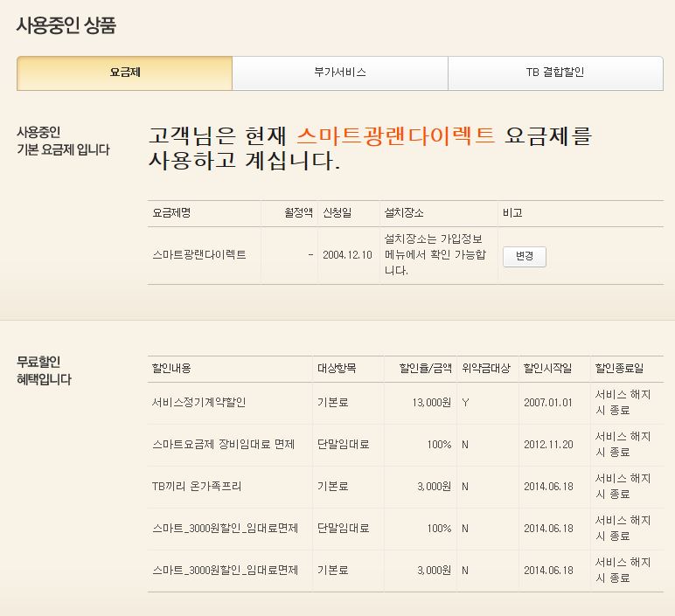This screenshot has width=675, height=616.
Task: Select the 스마트요금제 장비임대료 면제 entry
Action: pyautogui.click(x=225, y=445)
